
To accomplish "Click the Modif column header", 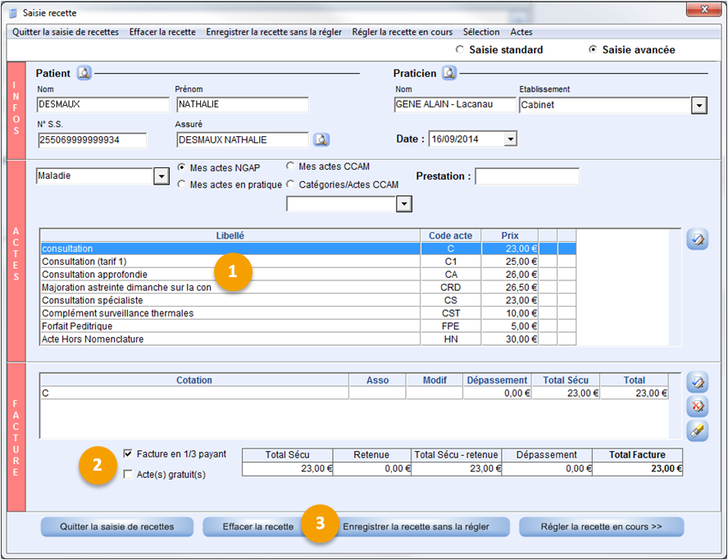I will point(435,380).
